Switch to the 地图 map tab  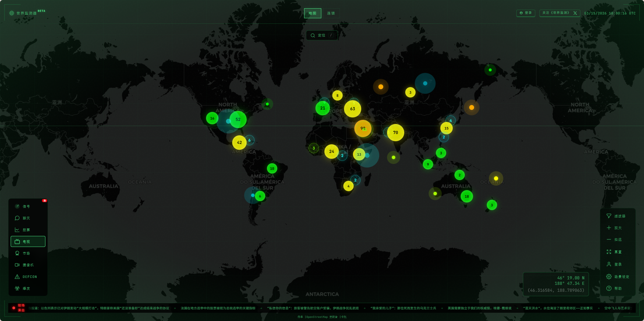tap(312, 13)
